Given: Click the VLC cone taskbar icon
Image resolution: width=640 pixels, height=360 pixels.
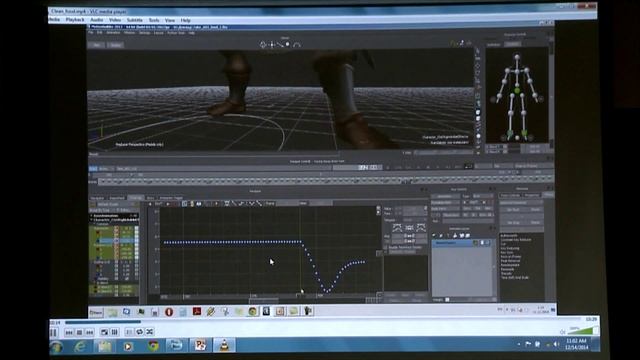Looking at the screenshot, I should pos(224,345).
